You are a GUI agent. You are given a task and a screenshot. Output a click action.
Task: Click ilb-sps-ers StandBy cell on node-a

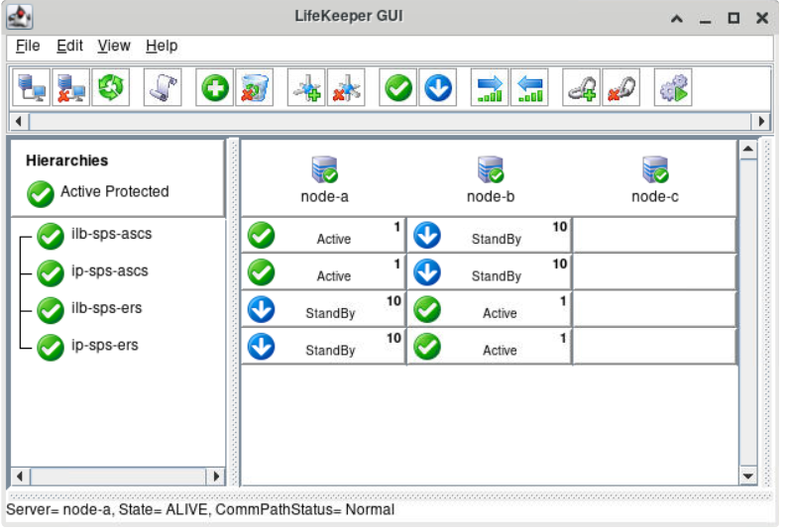coord(323,309)
